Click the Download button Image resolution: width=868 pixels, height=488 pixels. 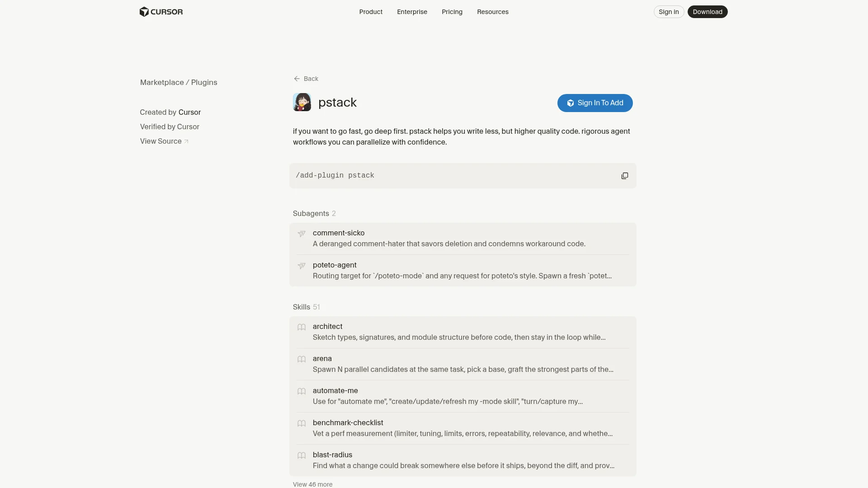click(708, 12)
